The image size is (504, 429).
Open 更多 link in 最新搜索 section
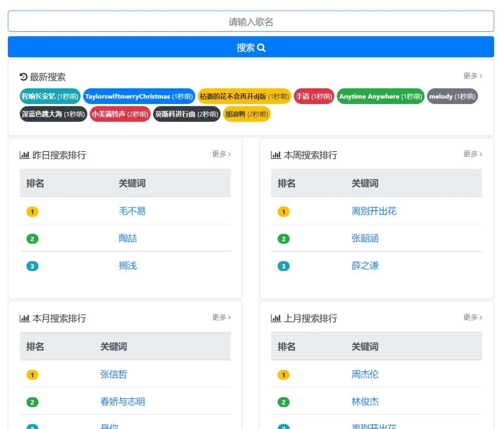click(x=472, y=76)
